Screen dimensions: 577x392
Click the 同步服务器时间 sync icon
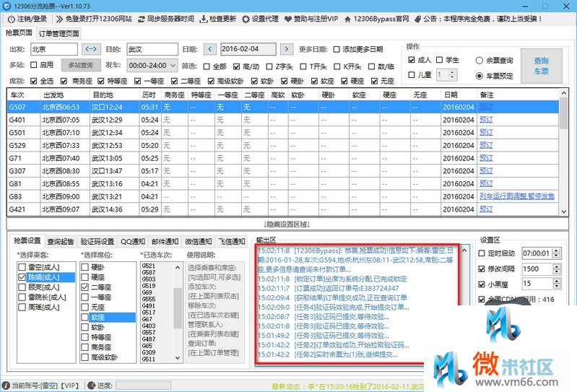[142, 19]
